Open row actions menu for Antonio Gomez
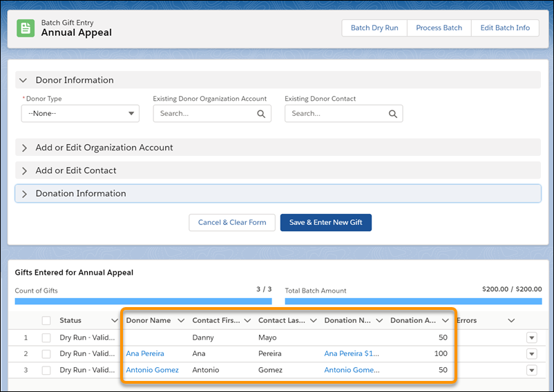554x392 pixels. pyautogui.click(x=532, y=370)
